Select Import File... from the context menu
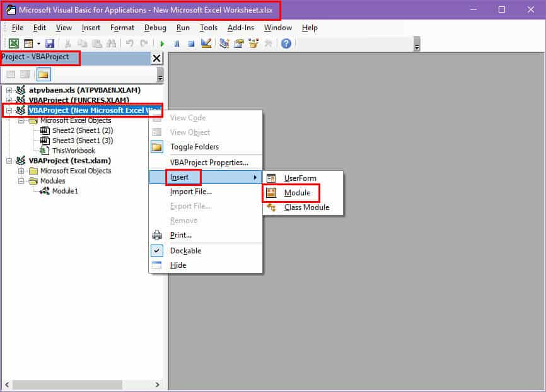The image size is (546, 392). (x=190, y=192)
